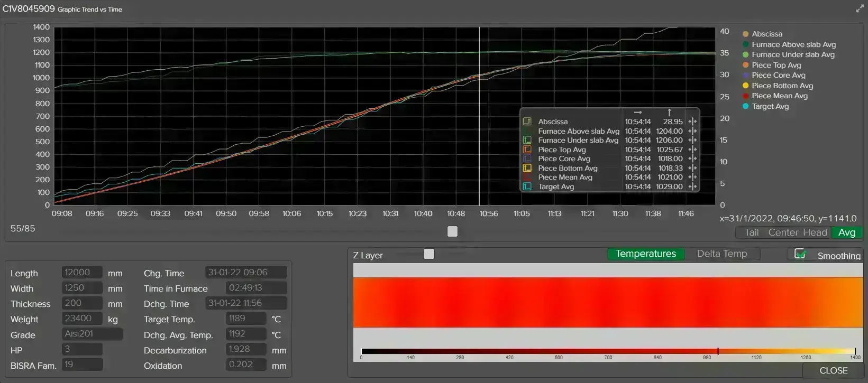
Task: Toggle Piece Bottom Avg series in legend
Action: tap(778, 86)
